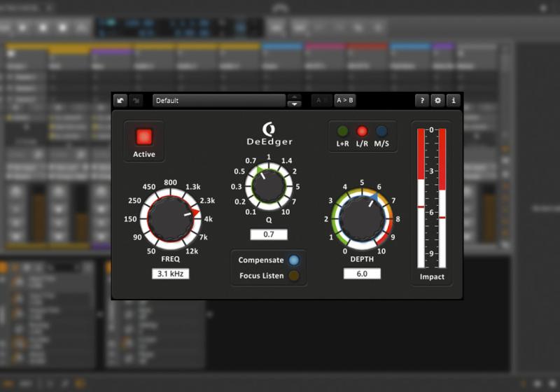
Task: Click the A > B copy button
Action: [x=345, y=100]
